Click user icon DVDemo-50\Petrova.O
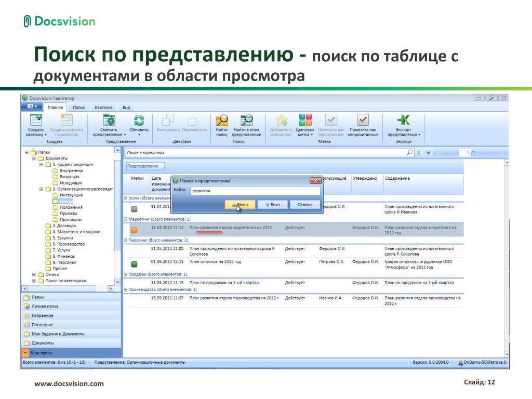 (x=460, y=363)
